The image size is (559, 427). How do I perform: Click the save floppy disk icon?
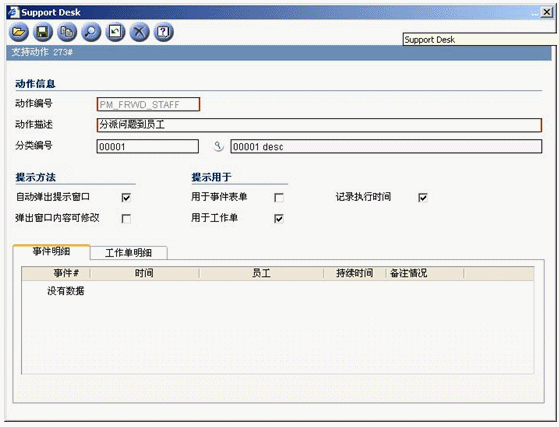click(43, 32)
